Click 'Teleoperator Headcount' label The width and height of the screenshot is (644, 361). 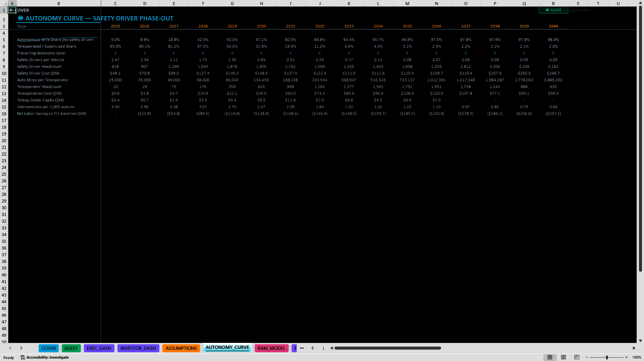pos(39,87)
